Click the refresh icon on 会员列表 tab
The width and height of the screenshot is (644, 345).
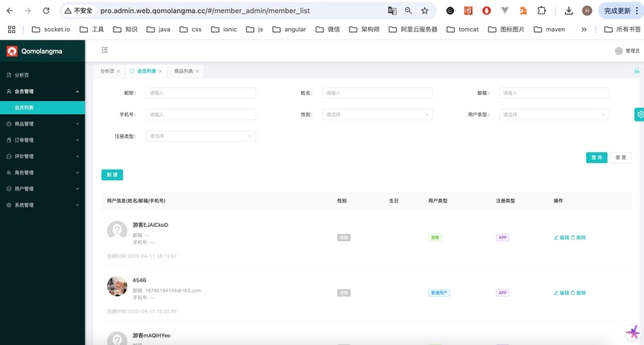(132, 71)
